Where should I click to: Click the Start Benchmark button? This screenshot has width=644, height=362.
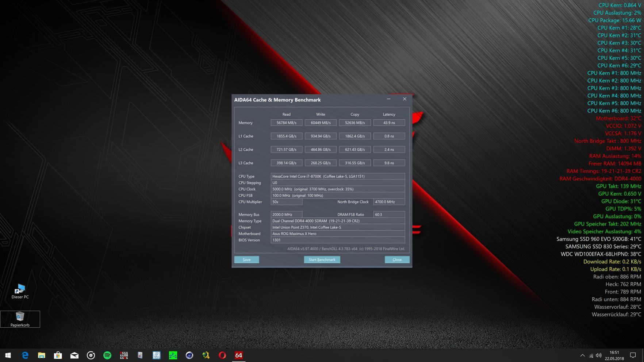click(x=322, y=259)
